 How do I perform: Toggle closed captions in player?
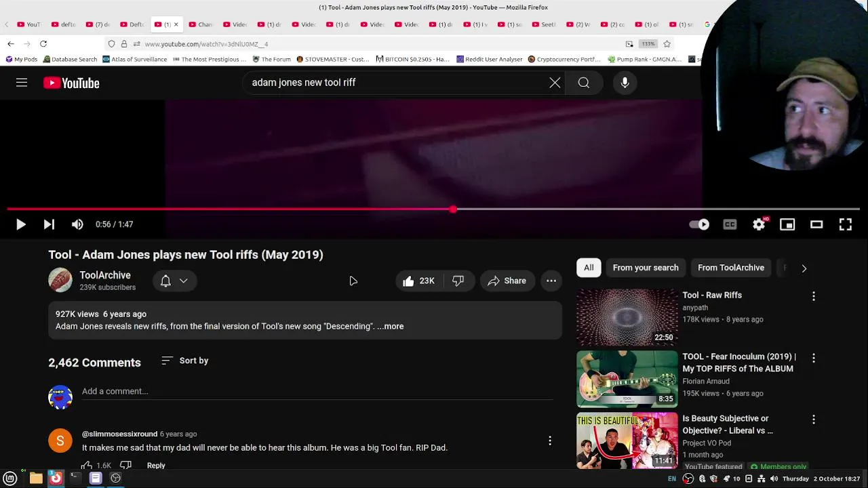pos(730,224)
